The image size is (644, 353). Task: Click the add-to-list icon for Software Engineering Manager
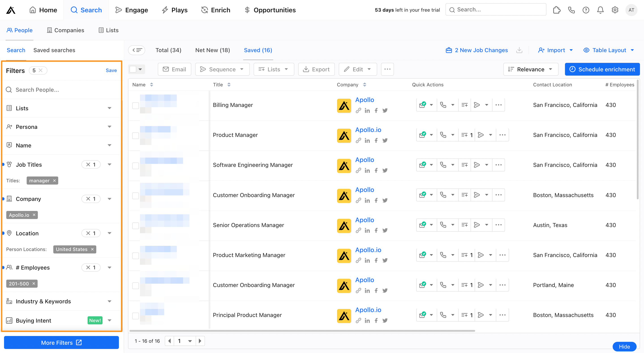point(464,165)
